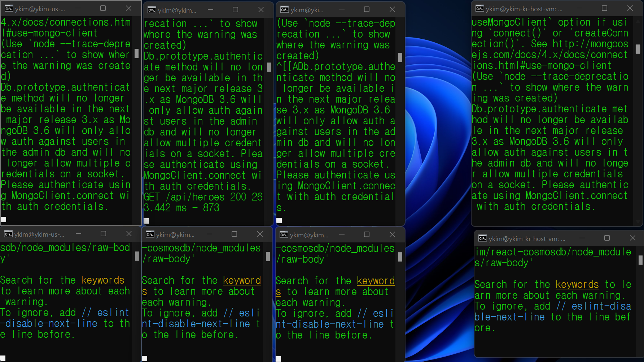Click the 'keywords' link in the 'sdb/node_modules/raw-bod' window
The image size is (644, 362).
103,280
